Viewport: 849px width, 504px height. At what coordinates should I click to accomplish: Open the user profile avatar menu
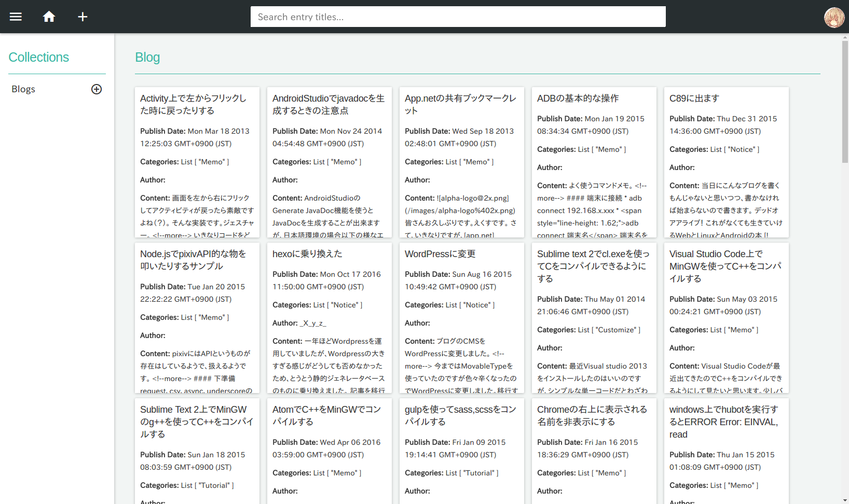(834, 17)
